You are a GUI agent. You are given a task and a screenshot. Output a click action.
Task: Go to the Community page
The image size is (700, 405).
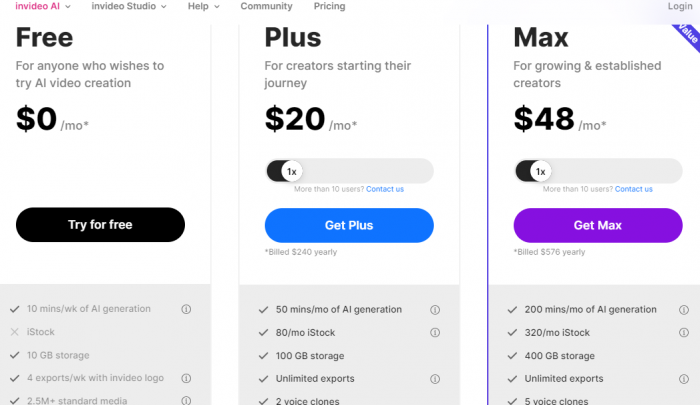click(267, 6)
